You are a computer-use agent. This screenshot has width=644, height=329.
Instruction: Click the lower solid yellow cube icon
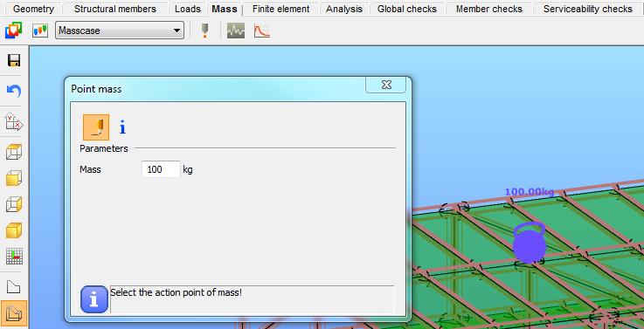(x=14, y=230)
